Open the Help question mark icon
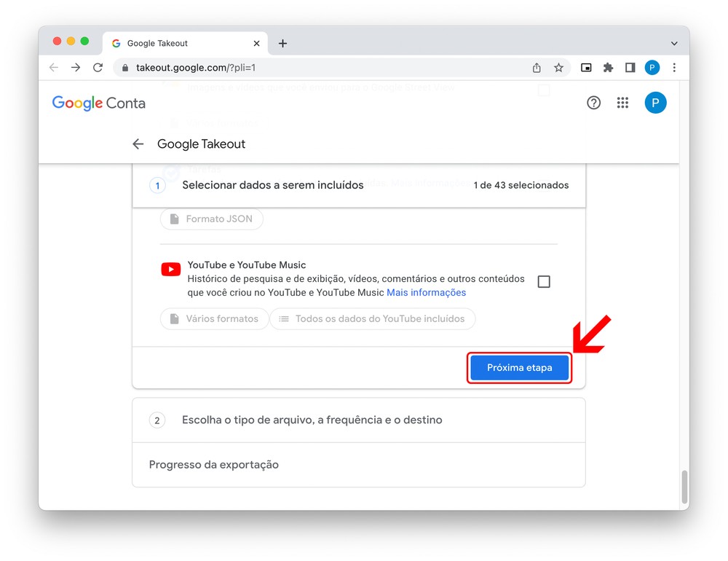 [594, 103]
